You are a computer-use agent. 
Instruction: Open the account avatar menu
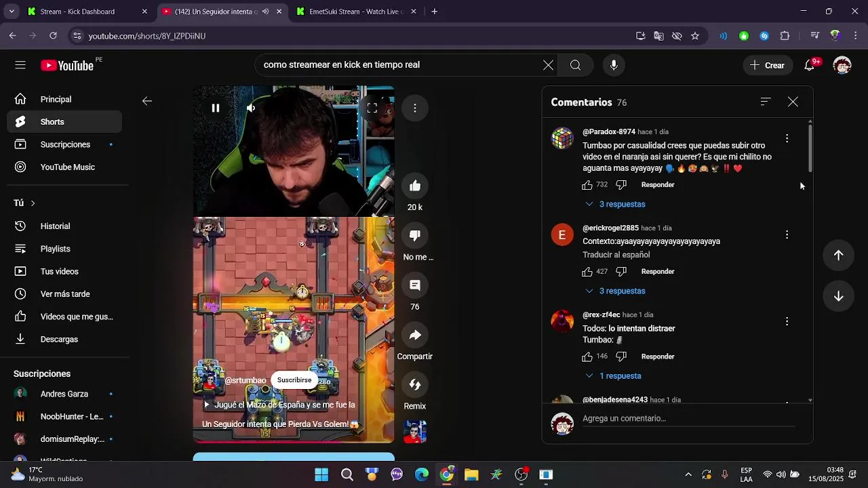[842, 65]
